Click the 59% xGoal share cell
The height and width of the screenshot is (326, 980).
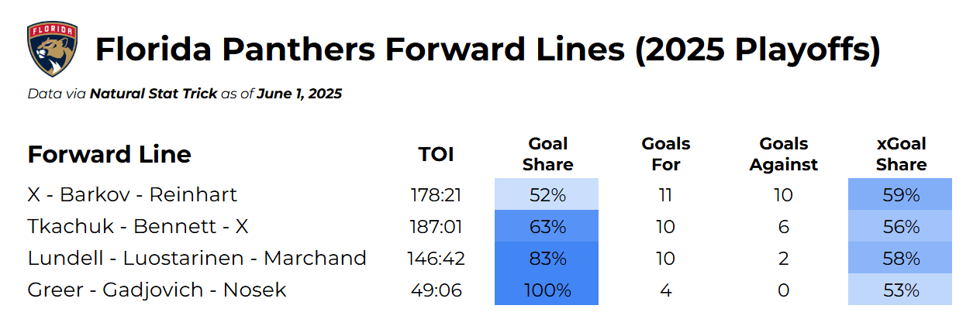coord(901,194)
